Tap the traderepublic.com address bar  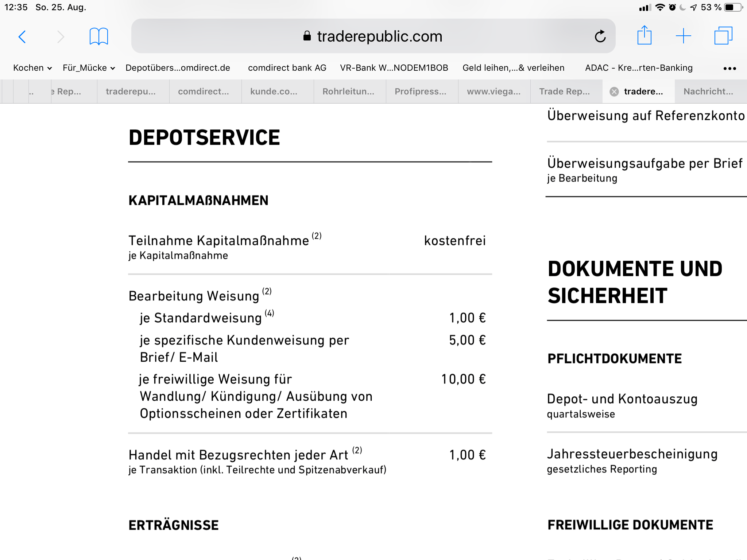(x=373, y=36)
